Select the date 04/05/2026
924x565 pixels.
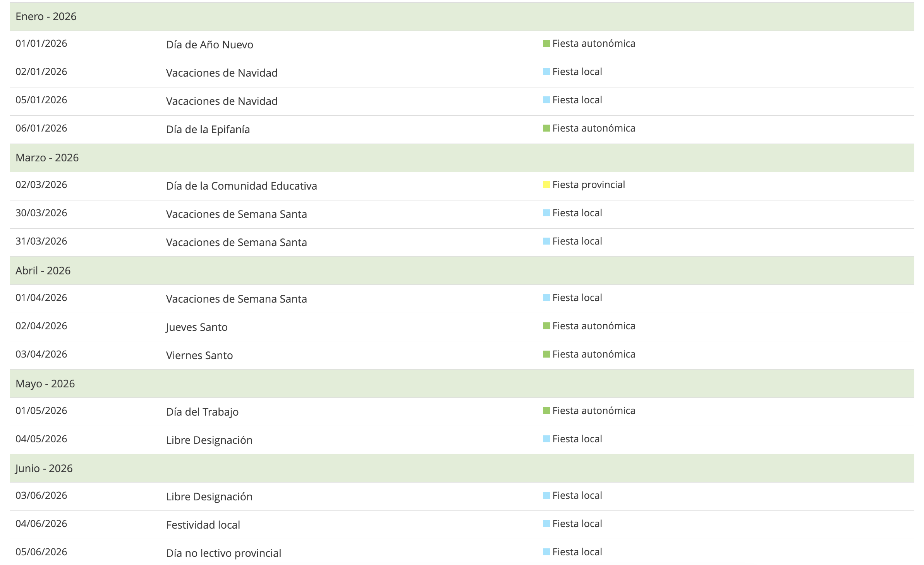pyautogui.click(x=41, y=439)
